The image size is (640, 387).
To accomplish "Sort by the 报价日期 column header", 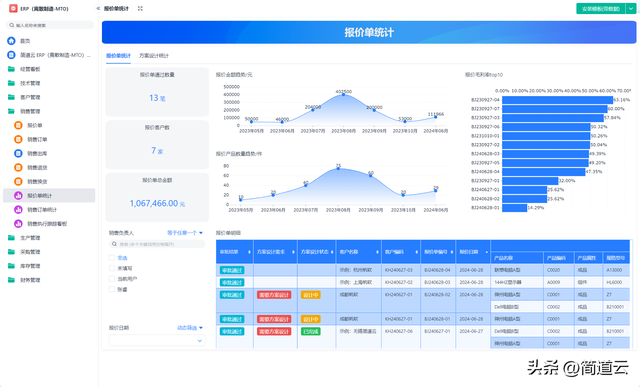I will (x=473, y=252).
